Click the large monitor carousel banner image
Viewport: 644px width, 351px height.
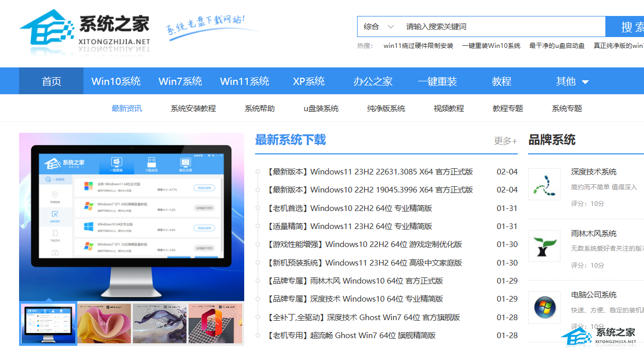coord(131,217)
